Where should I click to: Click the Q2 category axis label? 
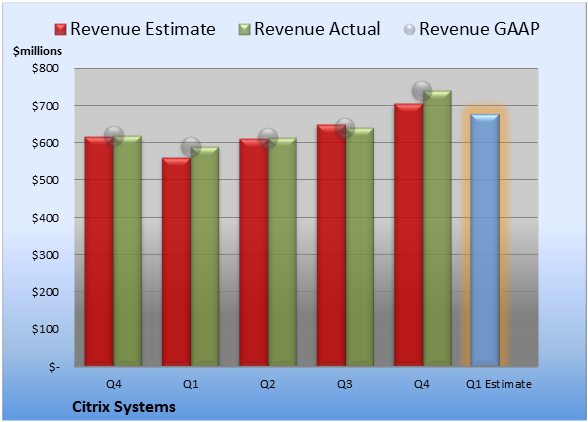[x=268, y=384]
